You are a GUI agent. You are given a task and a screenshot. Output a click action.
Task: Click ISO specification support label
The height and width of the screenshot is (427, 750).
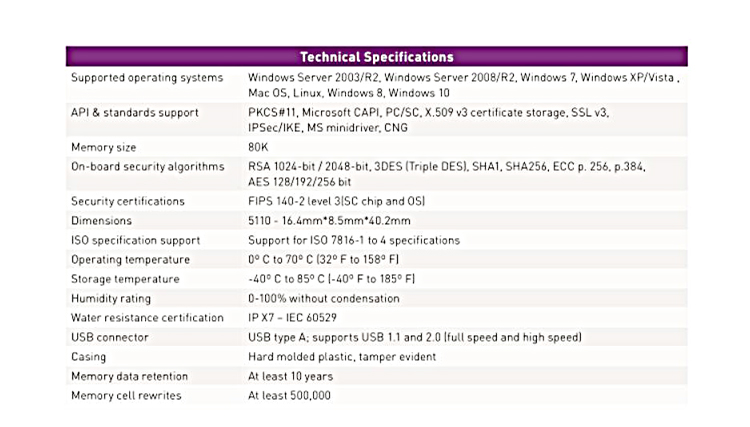pyautogui.click(x=135, y=241)
